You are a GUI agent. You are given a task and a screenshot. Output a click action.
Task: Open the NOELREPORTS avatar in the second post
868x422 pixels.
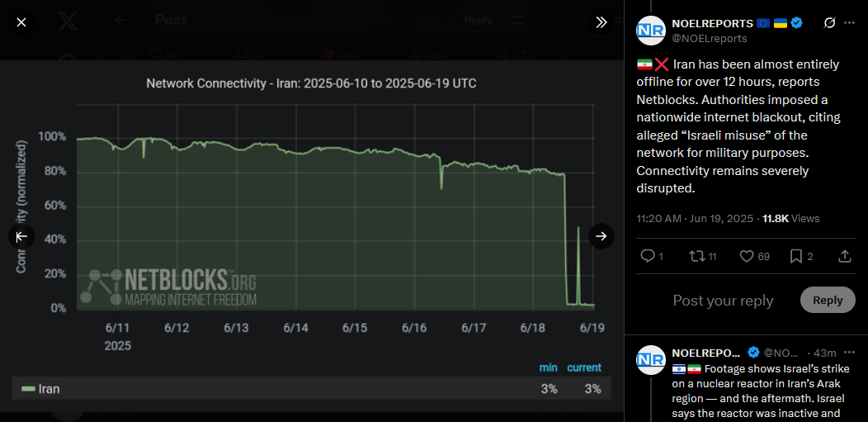click(x=650, y=359)
